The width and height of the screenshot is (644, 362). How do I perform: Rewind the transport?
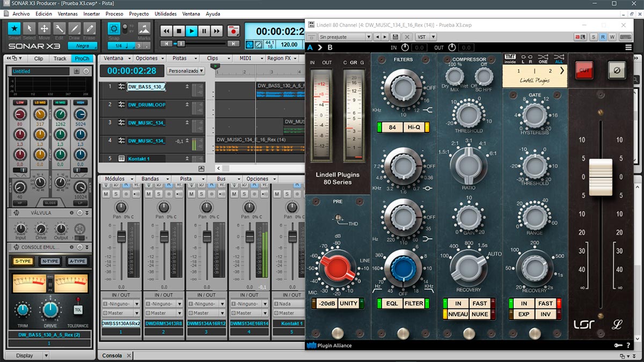tap(166, 31)
